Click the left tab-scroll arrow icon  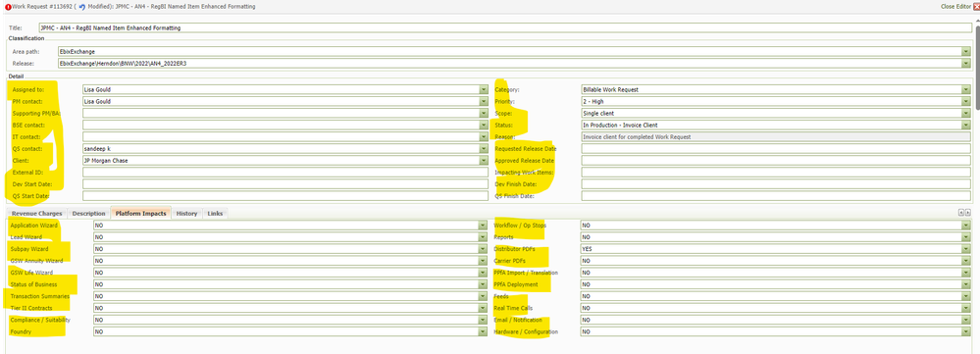coord(961,213)
